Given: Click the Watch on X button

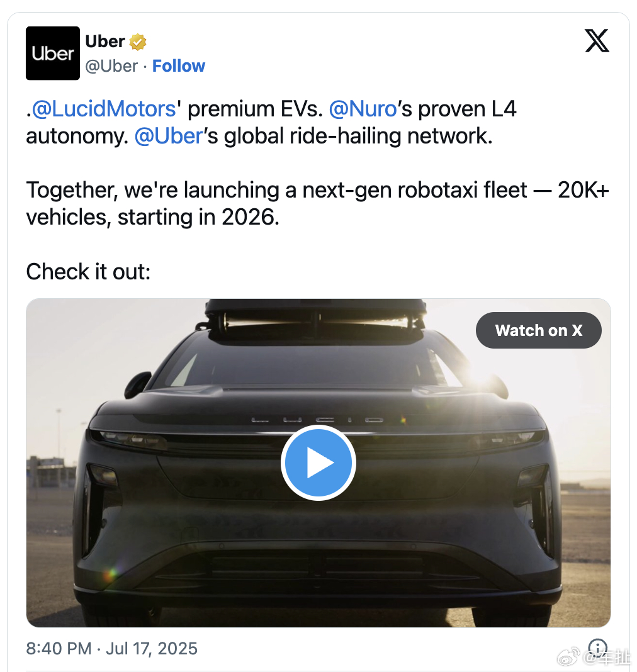Looking at the screenshot, I should click(538, 330).
